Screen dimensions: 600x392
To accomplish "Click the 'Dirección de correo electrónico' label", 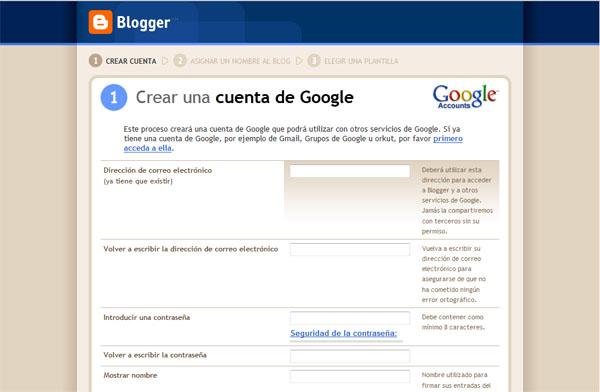I will pos(158,170).
